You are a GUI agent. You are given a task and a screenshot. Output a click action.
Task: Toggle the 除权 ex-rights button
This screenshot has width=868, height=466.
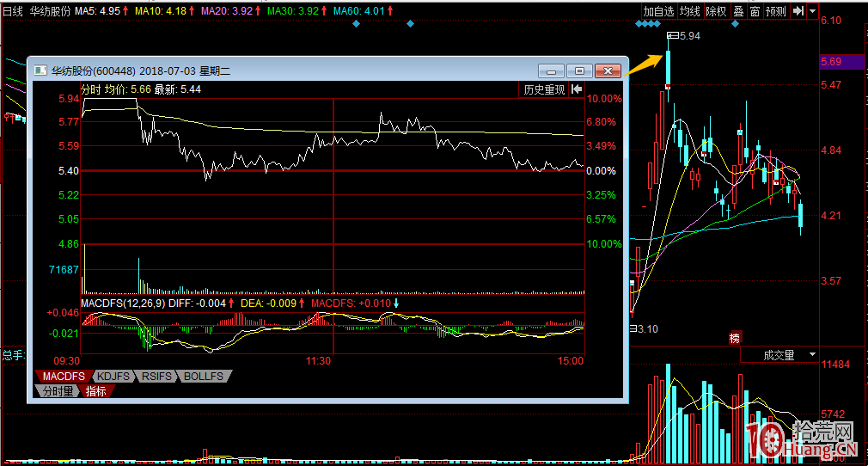pos(716,11)
